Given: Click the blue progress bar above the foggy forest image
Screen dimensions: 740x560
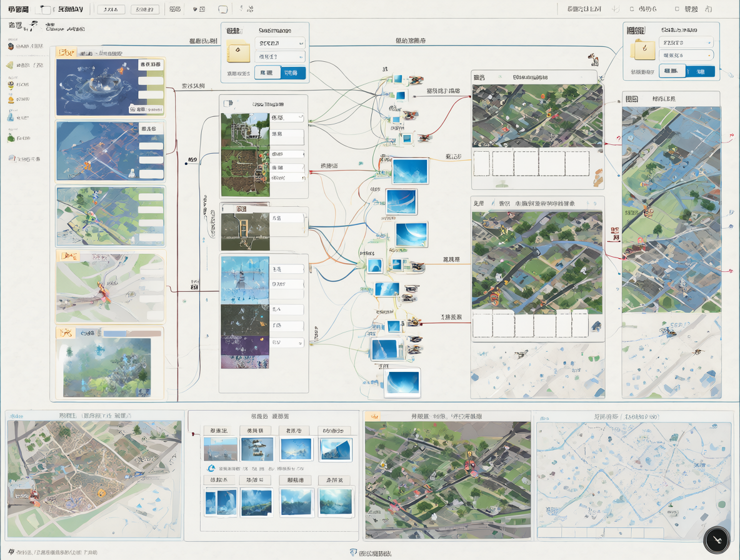Looking at the screenshot, I should 132,333.
